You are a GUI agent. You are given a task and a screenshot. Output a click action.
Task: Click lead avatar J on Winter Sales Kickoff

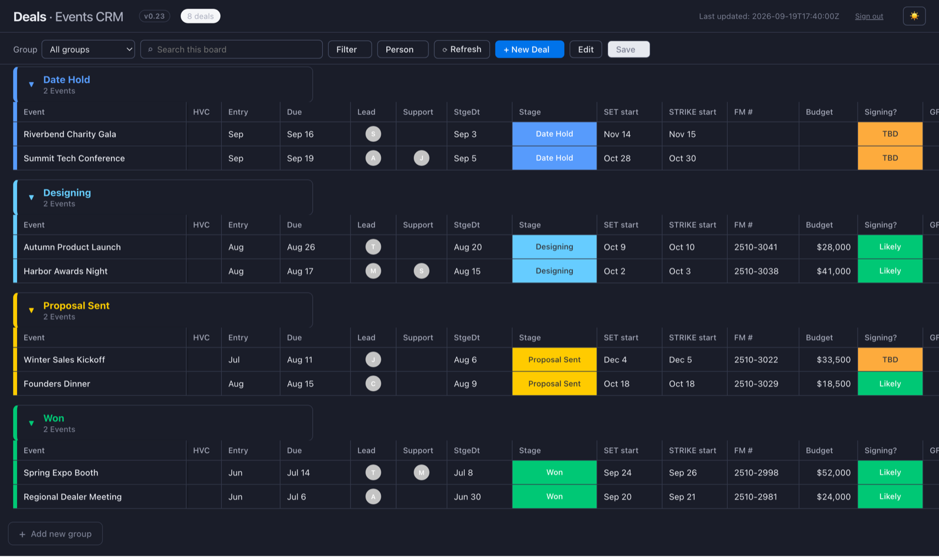click(x=373, y=359)
